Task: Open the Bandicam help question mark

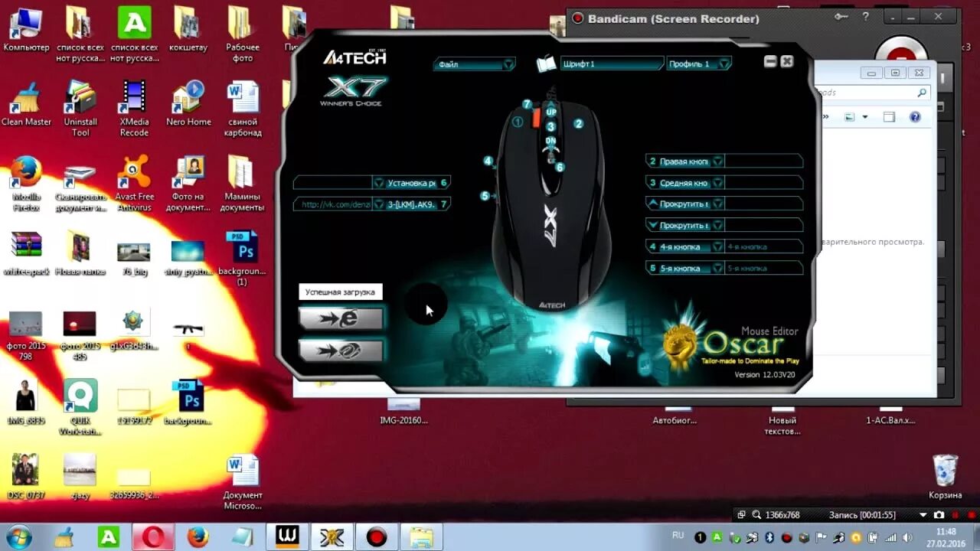Action: [866, 17]
